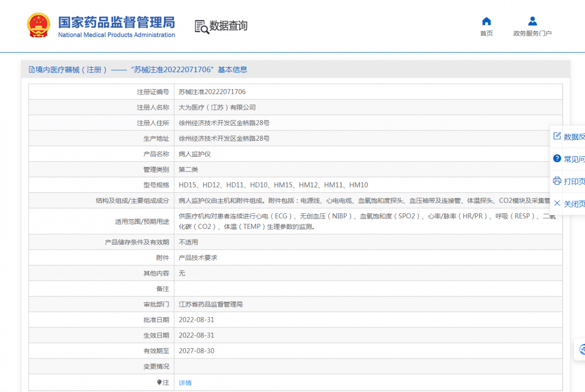Screen dimensions: 585x392
Task: Click the national emblem logo
Action: tap(38, 25)
